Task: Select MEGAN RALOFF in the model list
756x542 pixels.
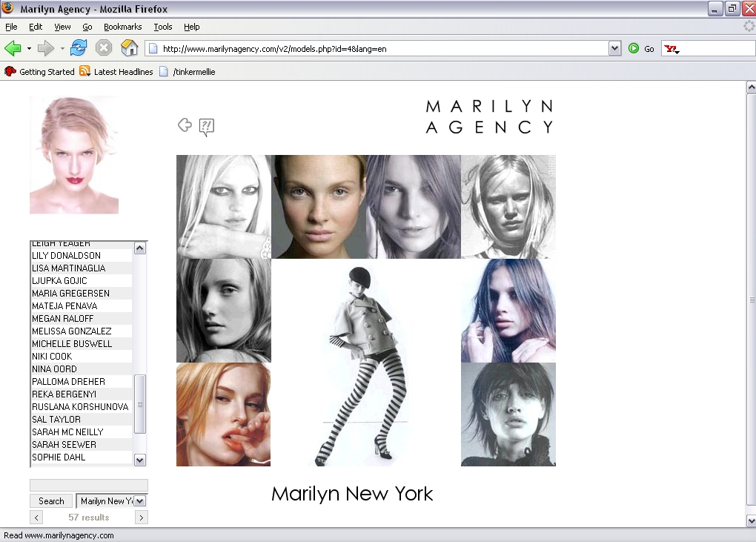Action: [82, 318]
